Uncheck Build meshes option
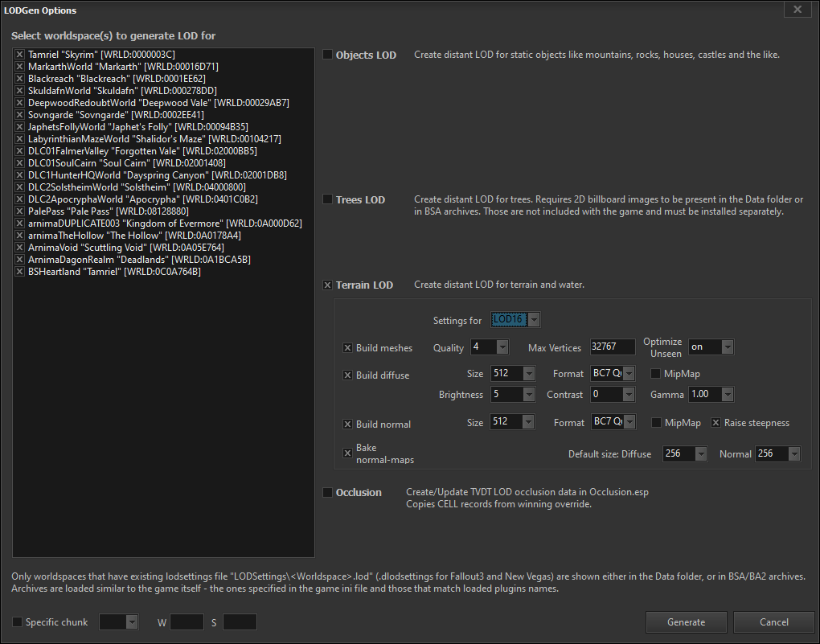The width and height of the screenshot is (820, 644). point(347,348)
